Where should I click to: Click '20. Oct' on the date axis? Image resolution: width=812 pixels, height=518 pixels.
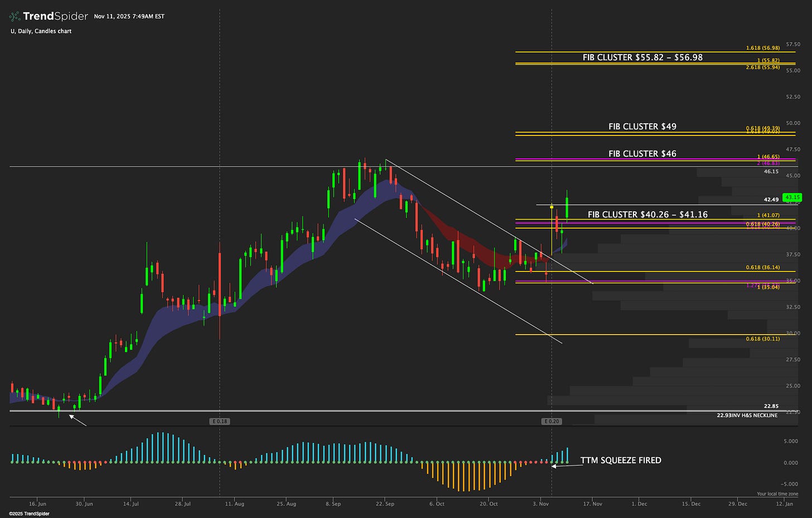(x=489, y=504)
